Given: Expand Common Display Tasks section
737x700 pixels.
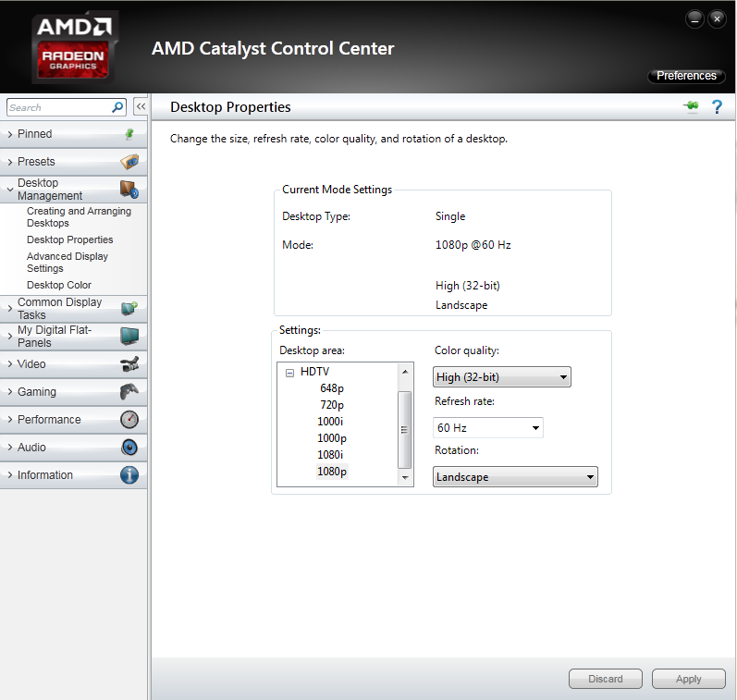Looking at the screenshot, I should coord(10,309).
